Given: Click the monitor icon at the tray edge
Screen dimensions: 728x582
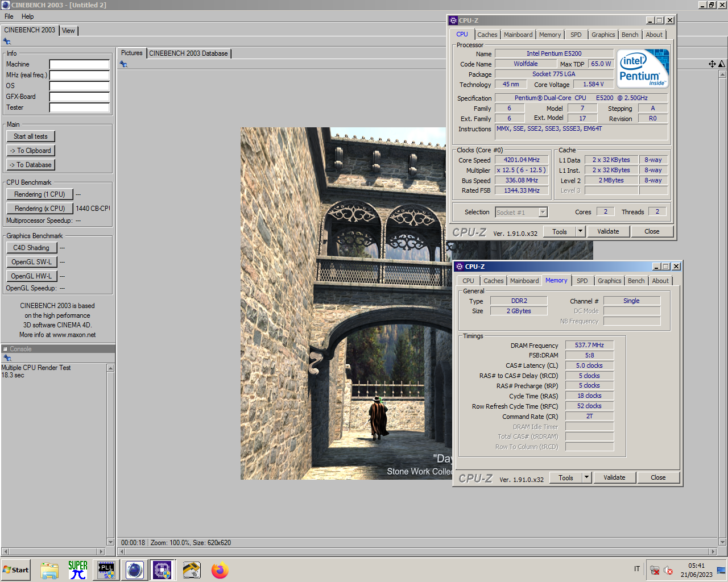Looking at the screenshot, I should pos(721,570).
